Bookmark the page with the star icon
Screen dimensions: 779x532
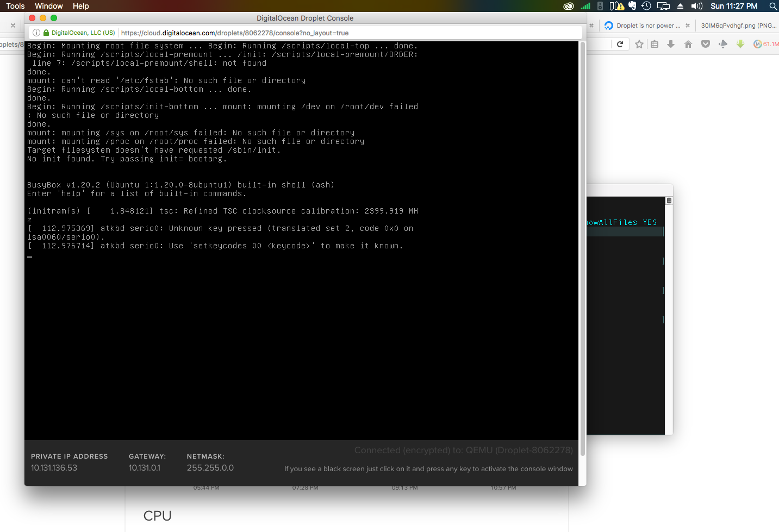pos(639,44)
